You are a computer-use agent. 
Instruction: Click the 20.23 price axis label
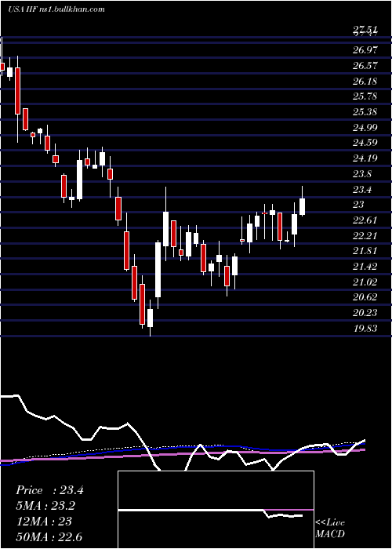tap(365, 313)
